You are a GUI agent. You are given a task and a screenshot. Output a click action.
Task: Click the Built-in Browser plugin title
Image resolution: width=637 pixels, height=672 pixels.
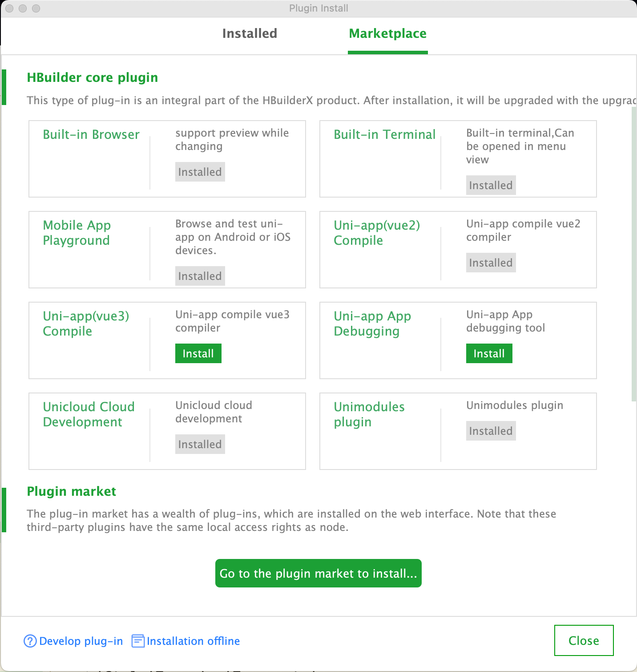[x=91, y=134]
